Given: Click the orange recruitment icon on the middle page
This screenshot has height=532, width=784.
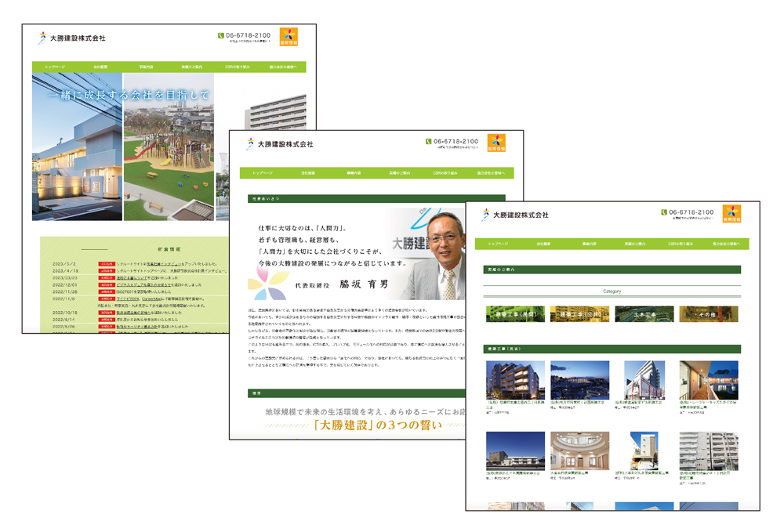Looking at the screenshot, I should (496, 143).
